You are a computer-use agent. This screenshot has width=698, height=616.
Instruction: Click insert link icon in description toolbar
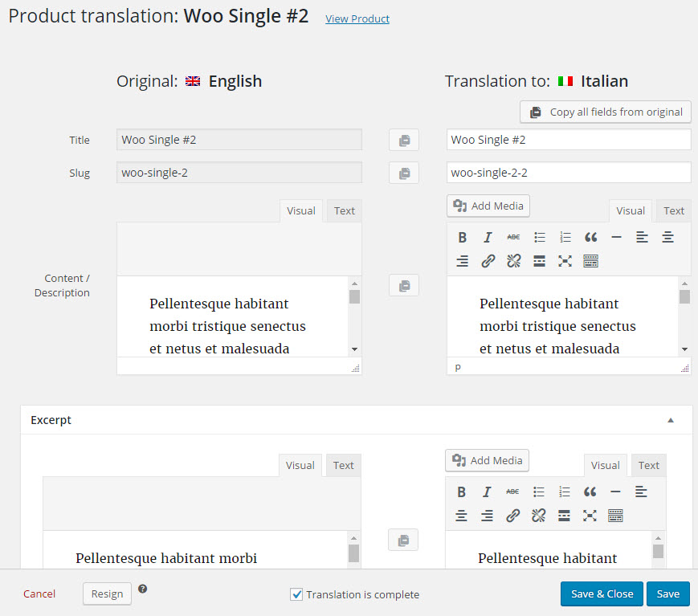[x=488, y=261]
